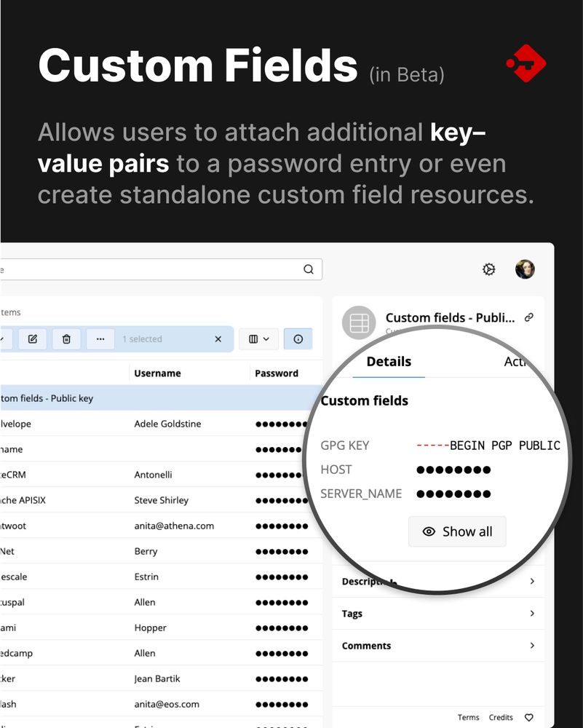Click the Adele Goldstine username cell
The height and width of the screenshot is (728, 583).
click(x=167, y=424)
